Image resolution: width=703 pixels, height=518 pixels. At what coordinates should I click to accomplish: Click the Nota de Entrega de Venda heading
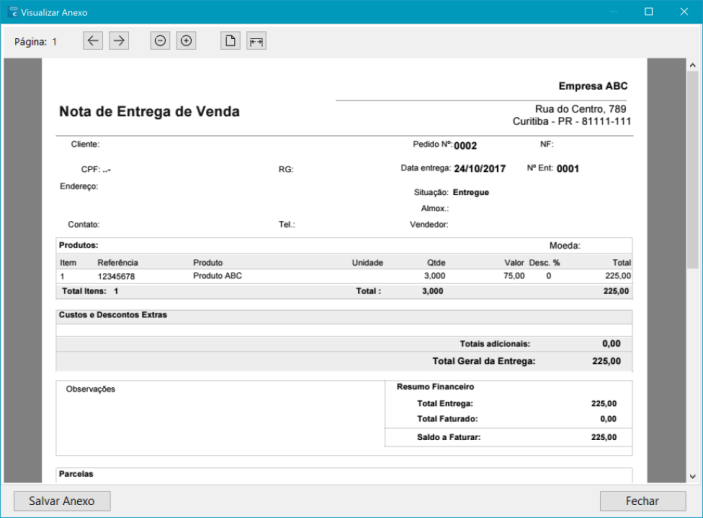click(149, 112)
